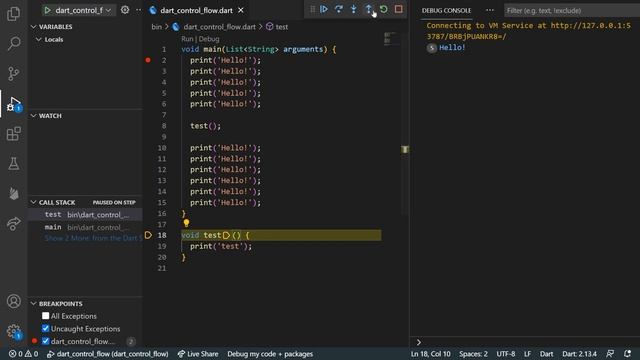Click Step Out in debug toolbar
Screen dimensions: 640x360
pyautogui.click(x=368, y=9)
